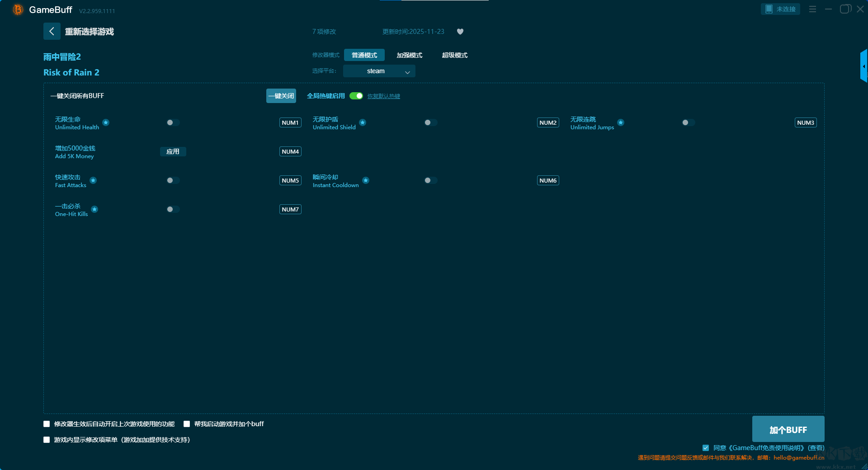Open the steam platform dropdown
The image size is (868, 470).
[379, 71]
